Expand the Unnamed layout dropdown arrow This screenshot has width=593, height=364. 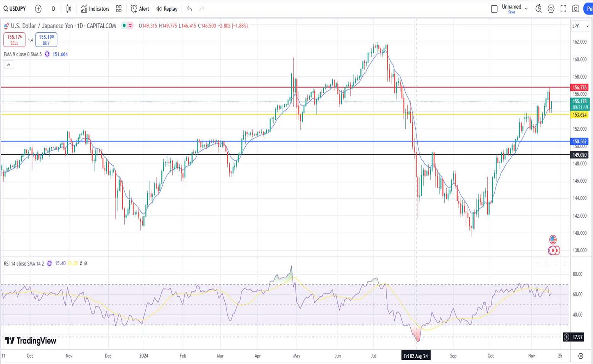coord(526,9)
